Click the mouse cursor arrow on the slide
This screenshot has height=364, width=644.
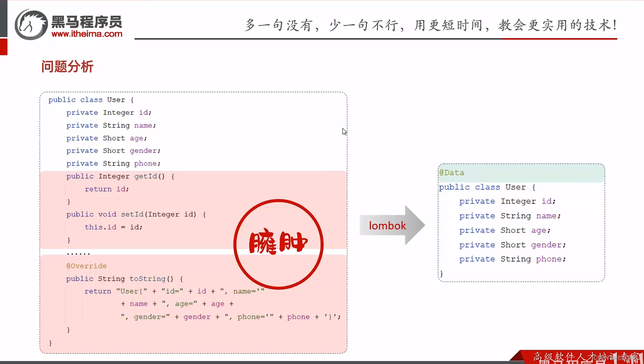pyautogui.click(x=345, y=131)
